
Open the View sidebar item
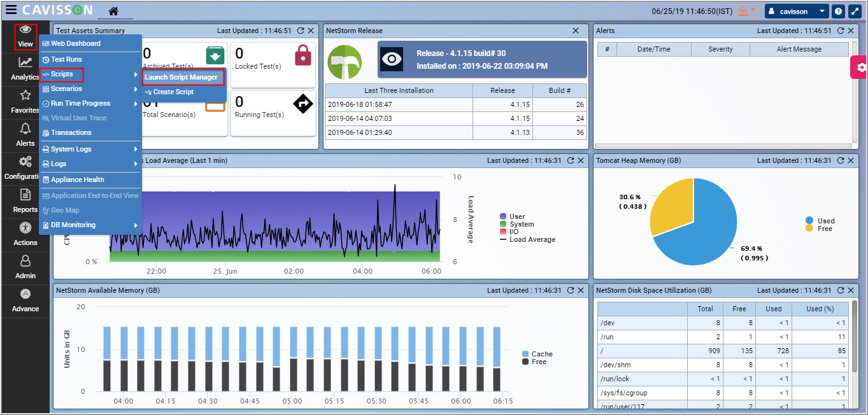(25, 37)
